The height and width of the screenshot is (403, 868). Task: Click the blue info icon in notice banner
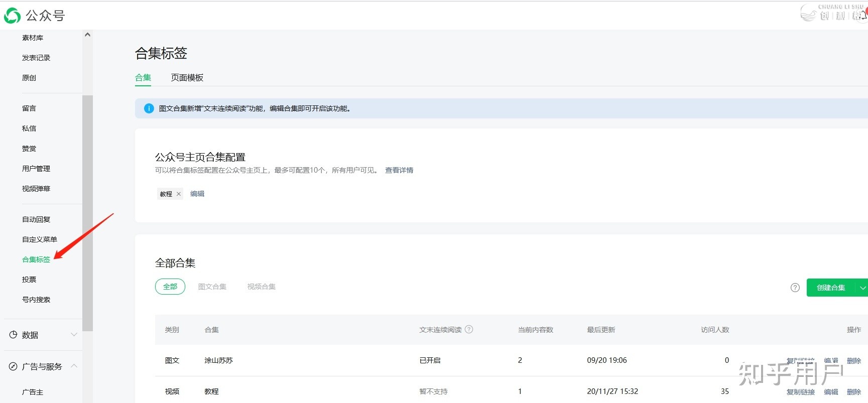point(149,108)
